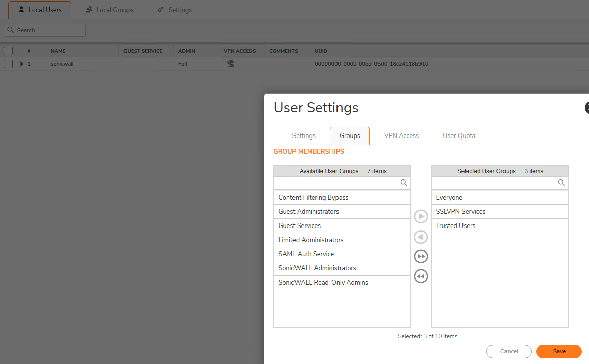Open the User Quota tab

459,136
